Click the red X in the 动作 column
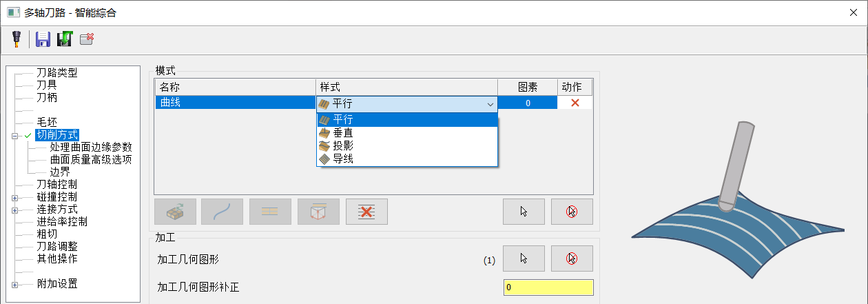Image resolution: width=868 pixels, height=304 pixels. (575, 103)
